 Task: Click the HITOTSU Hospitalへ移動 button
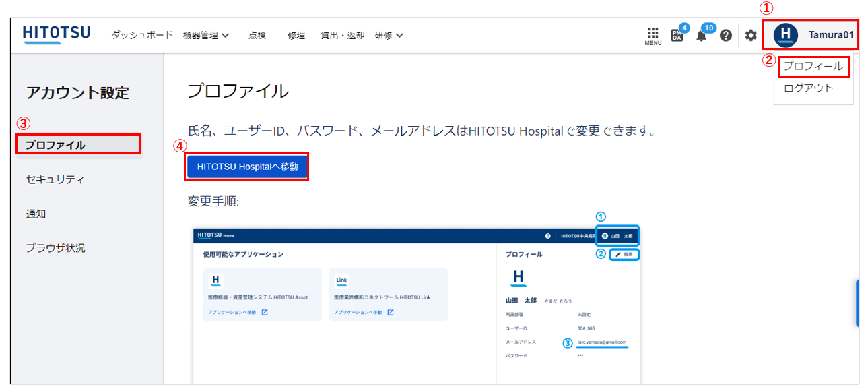[247, 167]
